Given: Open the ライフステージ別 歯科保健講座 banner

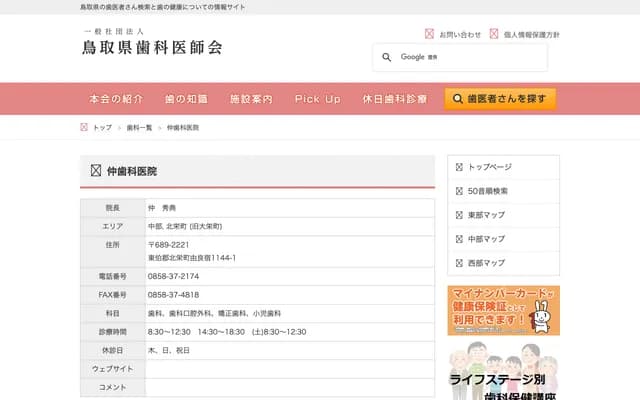Looking at the screenshot, I should point(503,375).
